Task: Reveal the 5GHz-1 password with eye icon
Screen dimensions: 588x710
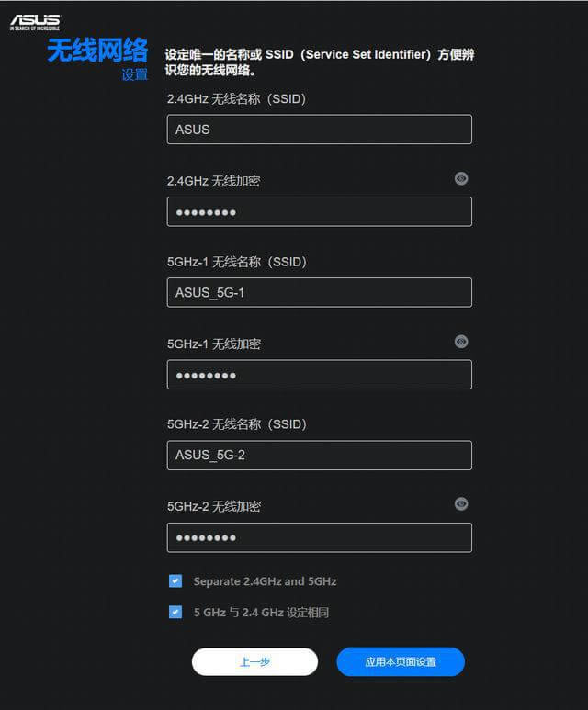Action: [x=461, y=341]
